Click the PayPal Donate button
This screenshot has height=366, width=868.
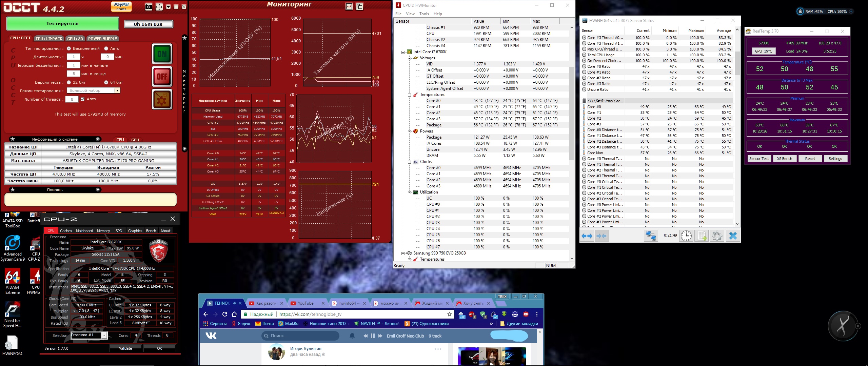pos(121,6)
